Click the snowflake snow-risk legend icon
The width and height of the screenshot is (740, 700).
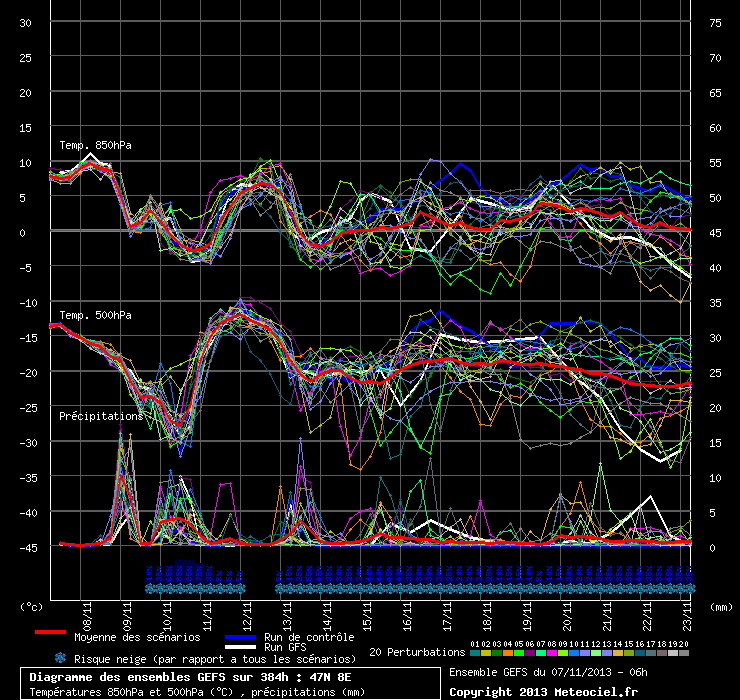(61, 658)
